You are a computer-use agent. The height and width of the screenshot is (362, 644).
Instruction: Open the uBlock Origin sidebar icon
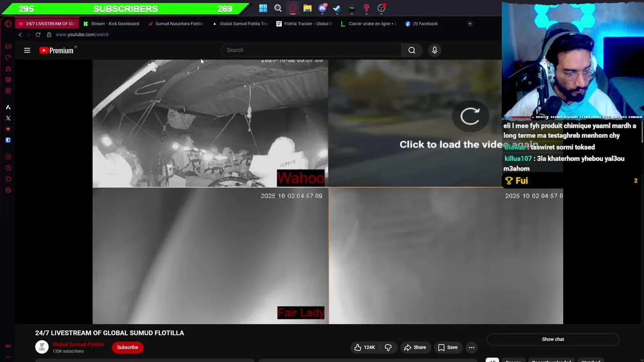tap(8, 129)
